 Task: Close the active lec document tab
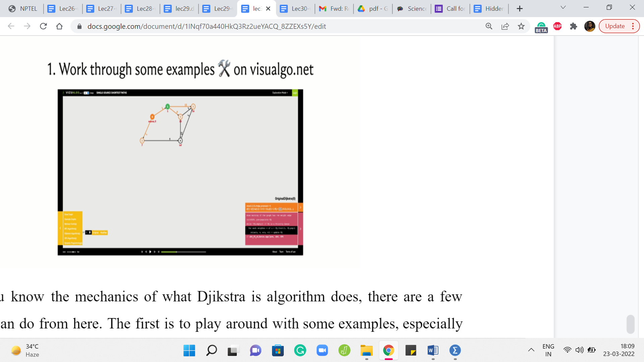pos(268,9)
